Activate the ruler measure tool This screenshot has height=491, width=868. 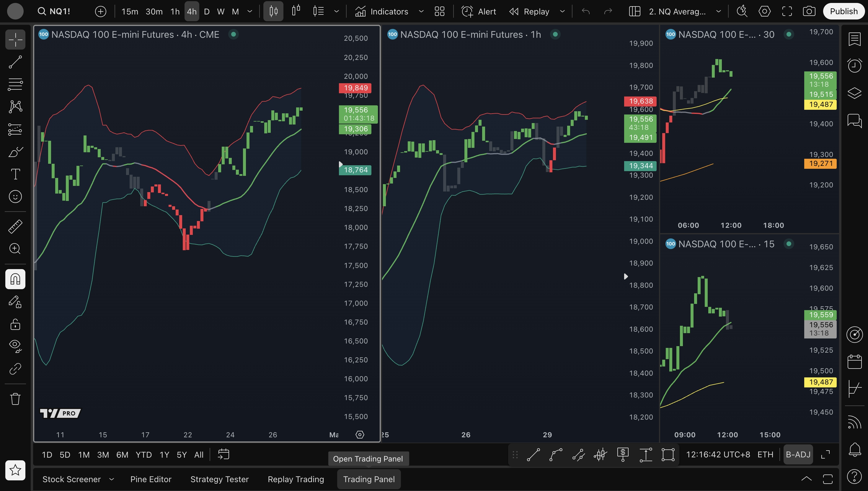tap(15, 226)
